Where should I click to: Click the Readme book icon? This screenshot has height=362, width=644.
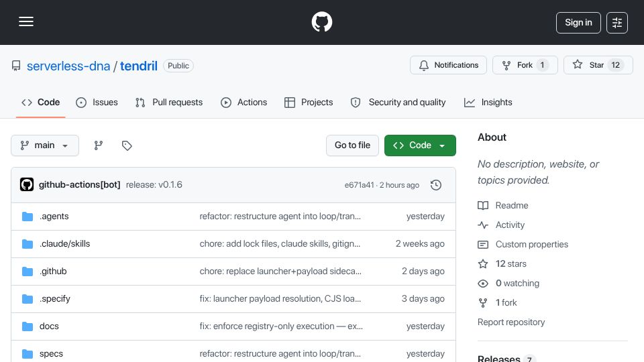pos(483,205)
